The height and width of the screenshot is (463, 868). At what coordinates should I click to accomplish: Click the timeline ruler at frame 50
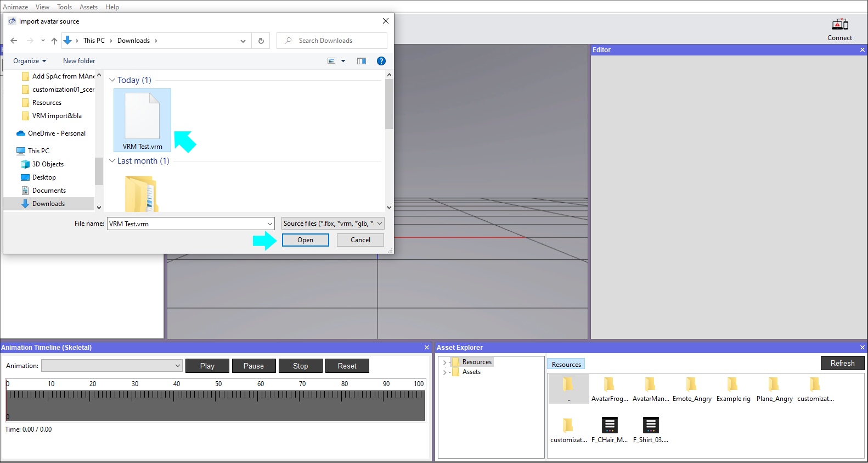[x=216, y=395]
